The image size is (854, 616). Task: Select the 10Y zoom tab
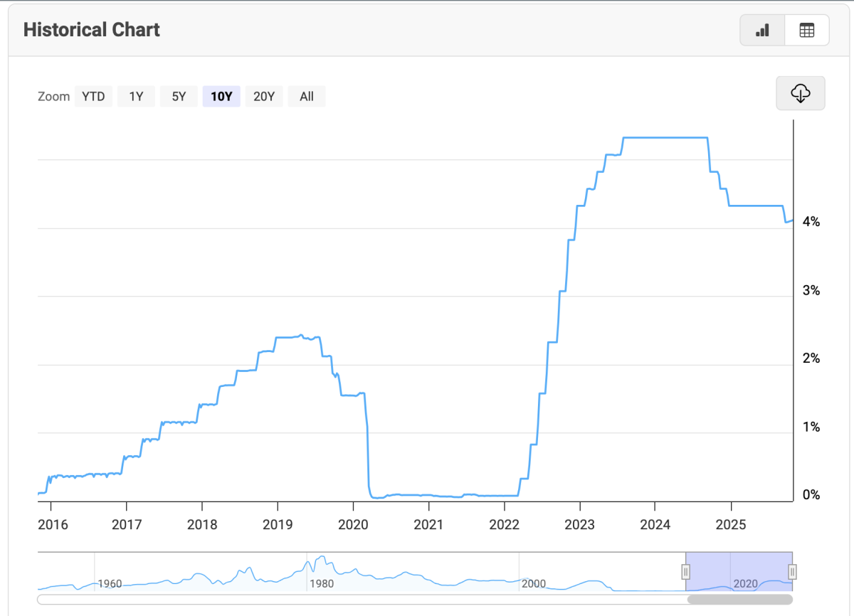pyautogui.click(x=221, y=96)
